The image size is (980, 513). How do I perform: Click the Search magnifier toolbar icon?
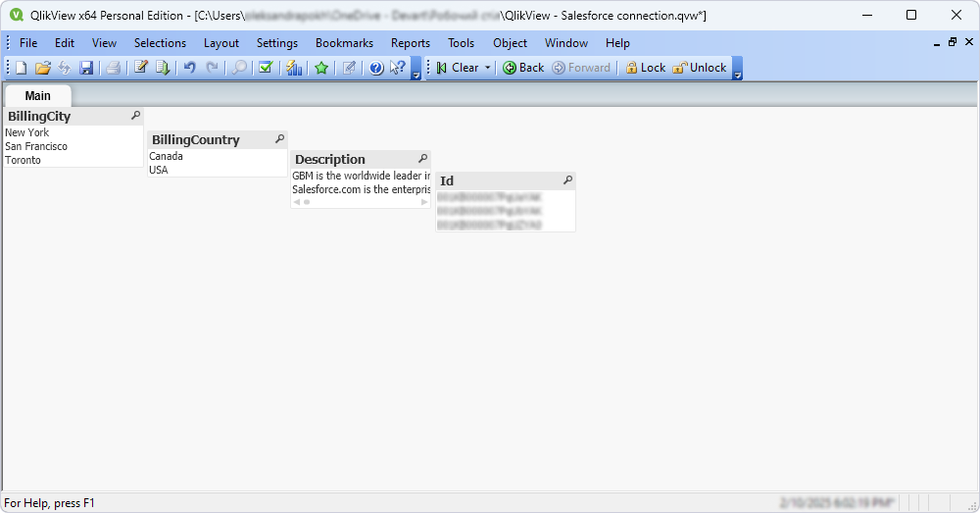coord(239,68)
